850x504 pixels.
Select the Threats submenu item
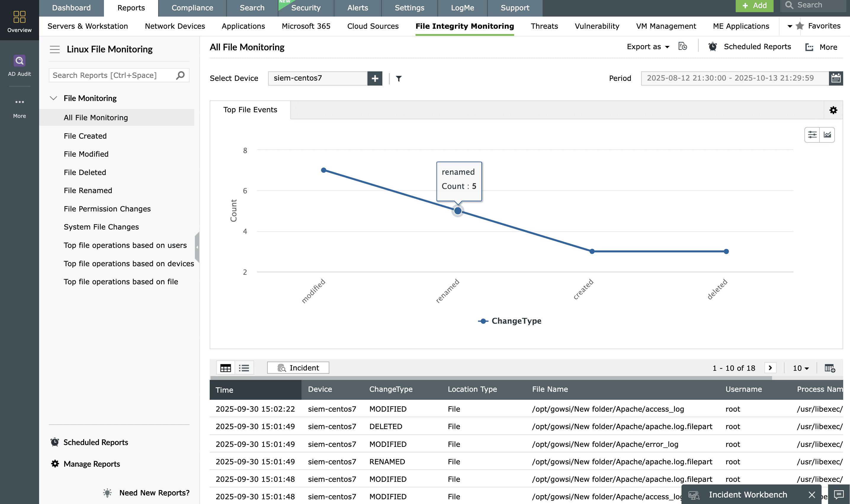click(x=544, y=26)
